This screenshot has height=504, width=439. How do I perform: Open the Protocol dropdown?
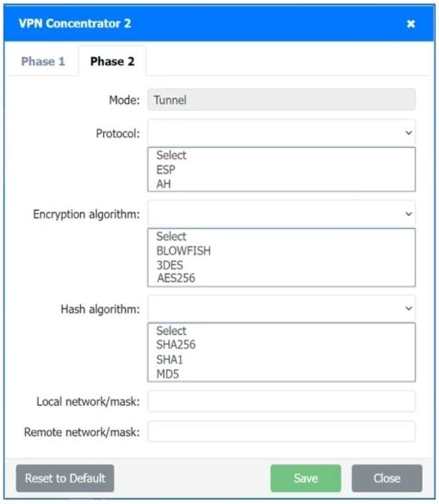click(x=281, y=133)
